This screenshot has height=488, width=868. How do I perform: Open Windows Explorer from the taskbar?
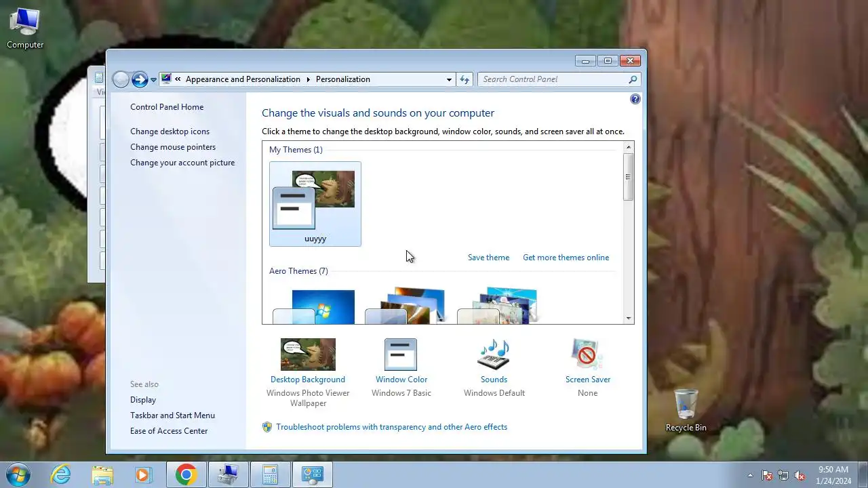pos(102,474)
